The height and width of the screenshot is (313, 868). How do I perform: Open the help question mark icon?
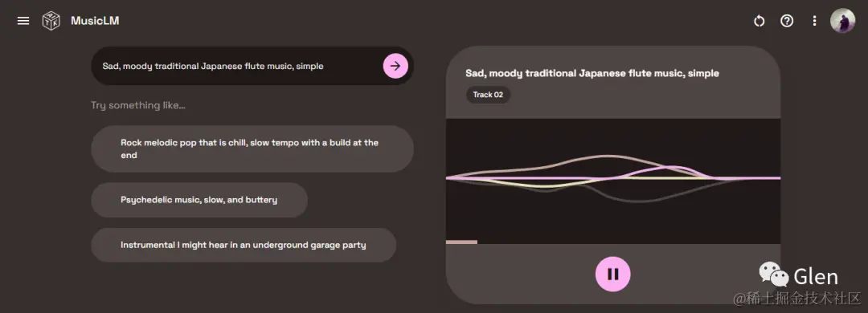coord(787,21)
